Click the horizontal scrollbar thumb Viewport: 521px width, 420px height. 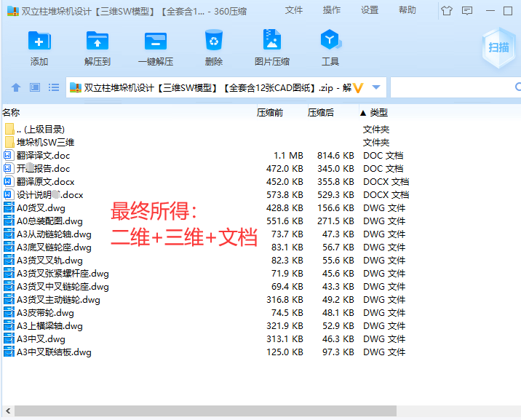click(205, 411)
